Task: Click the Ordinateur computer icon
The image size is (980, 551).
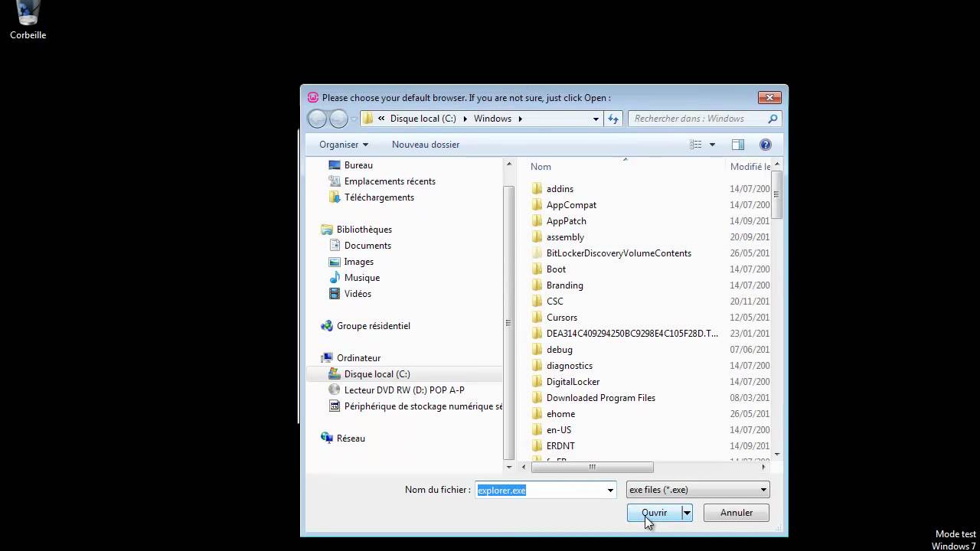Action: click(327, 358)
